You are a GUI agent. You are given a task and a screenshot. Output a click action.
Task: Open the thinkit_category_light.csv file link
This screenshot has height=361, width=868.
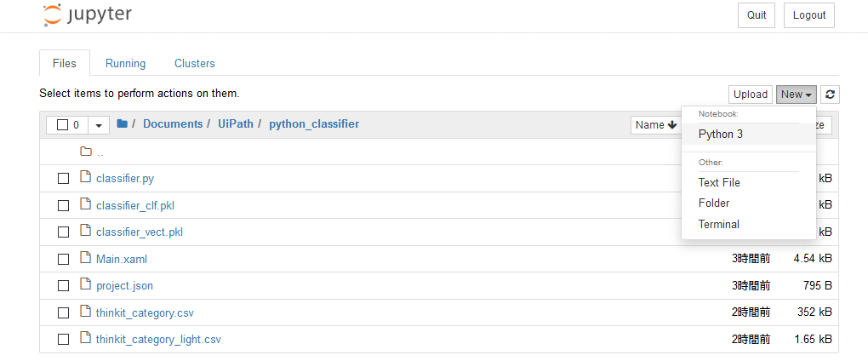158,339
